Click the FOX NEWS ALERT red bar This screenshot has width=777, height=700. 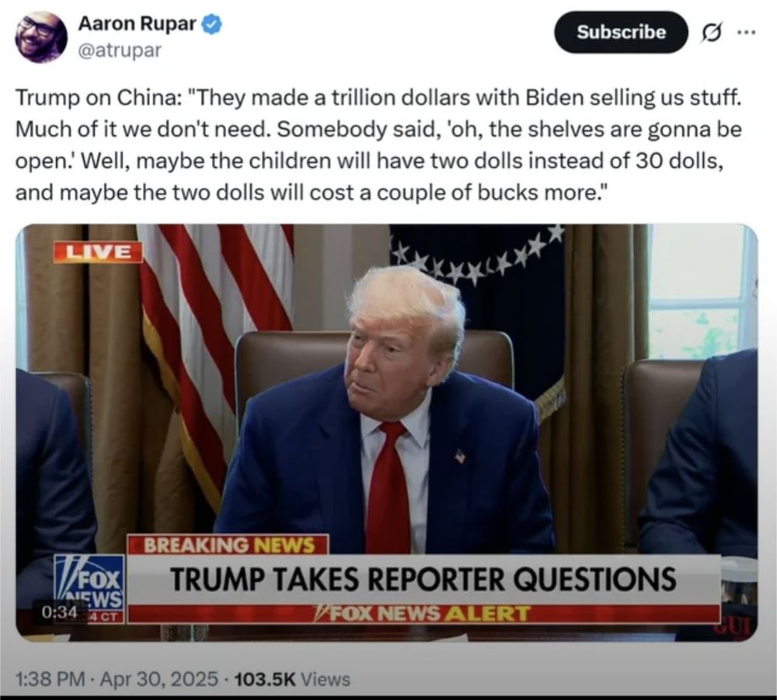(423, 614)
